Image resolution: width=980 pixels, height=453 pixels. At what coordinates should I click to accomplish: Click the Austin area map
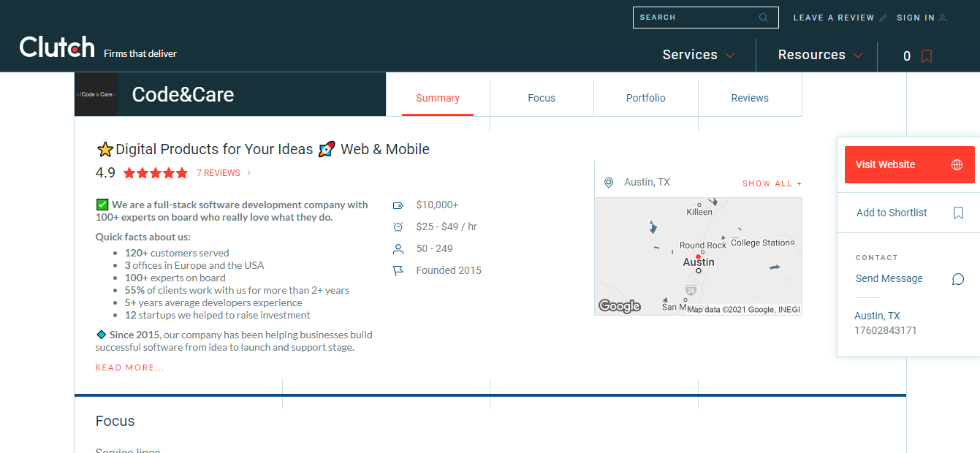pos(698,256)
